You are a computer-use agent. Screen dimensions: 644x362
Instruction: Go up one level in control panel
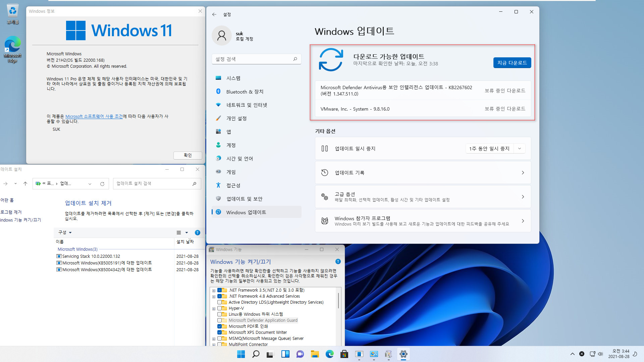tap(25, 184)
